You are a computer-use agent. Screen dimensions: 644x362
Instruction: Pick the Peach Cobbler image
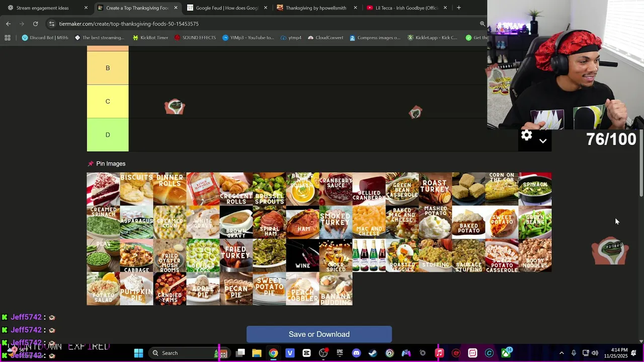302,289
